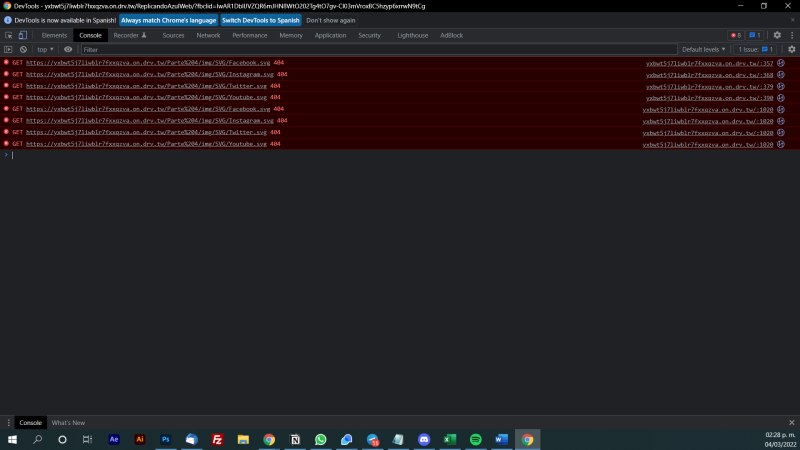Click network icon on first Facebook.svg row
This screenshot has height=450, width=800.
[781, 63]
